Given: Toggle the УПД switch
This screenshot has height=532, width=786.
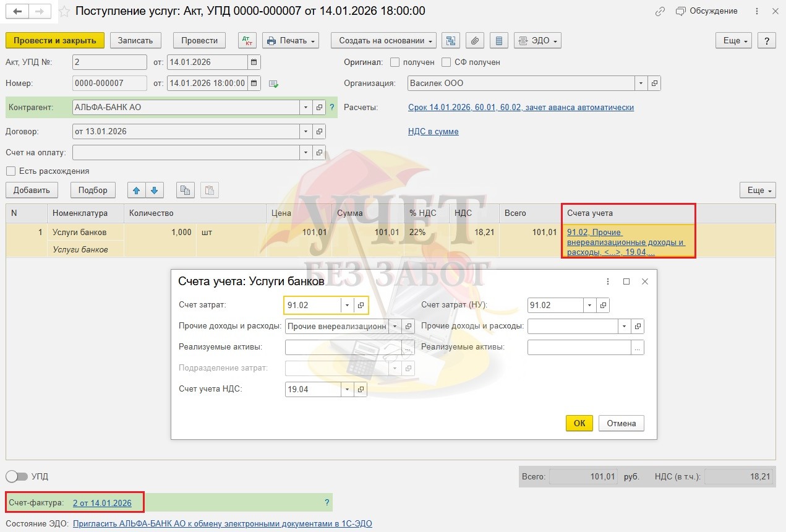Looking at the screenshot, I should click(17, 477).
